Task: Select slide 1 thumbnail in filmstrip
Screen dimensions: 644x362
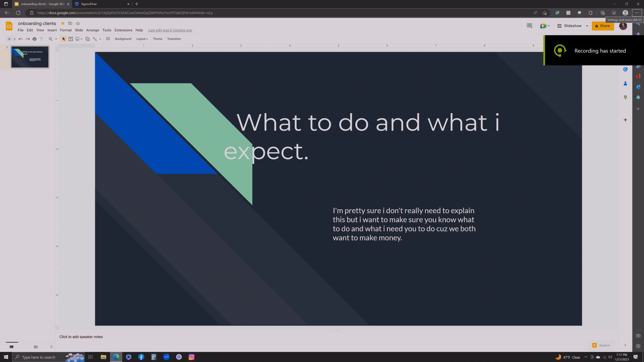Action: (30, 57)
